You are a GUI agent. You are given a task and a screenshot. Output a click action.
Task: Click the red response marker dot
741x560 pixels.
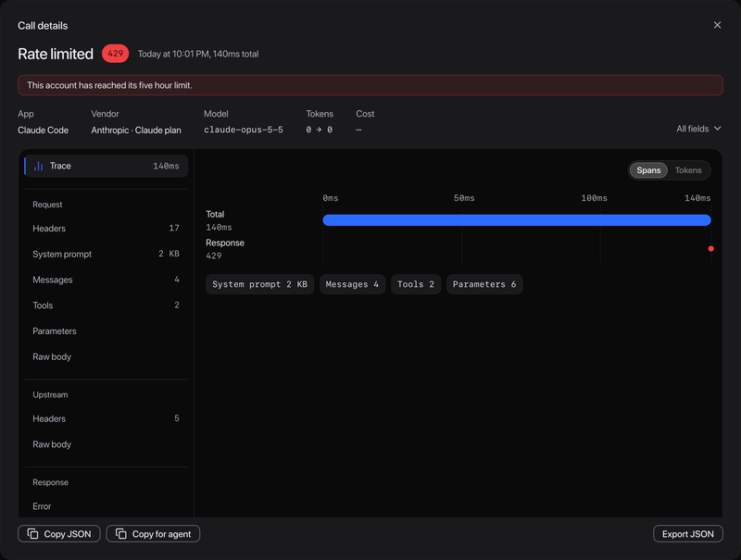(x=710, y=249)
